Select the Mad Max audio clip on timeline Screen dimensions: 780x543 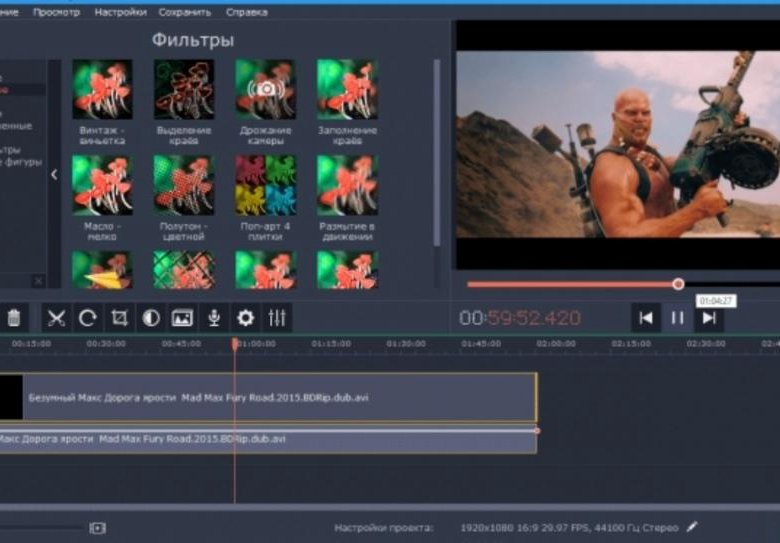pos(268,439)
